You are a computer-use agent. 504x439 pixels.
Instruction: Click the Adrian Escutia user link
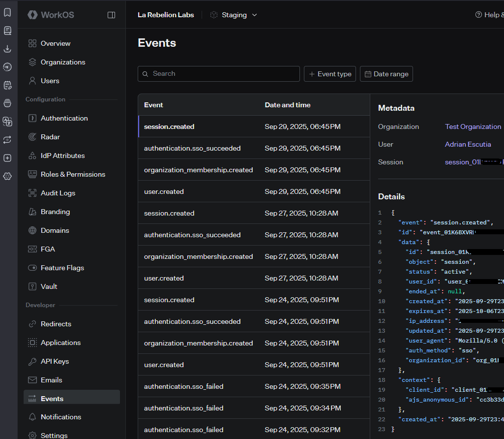click(468, 144)
